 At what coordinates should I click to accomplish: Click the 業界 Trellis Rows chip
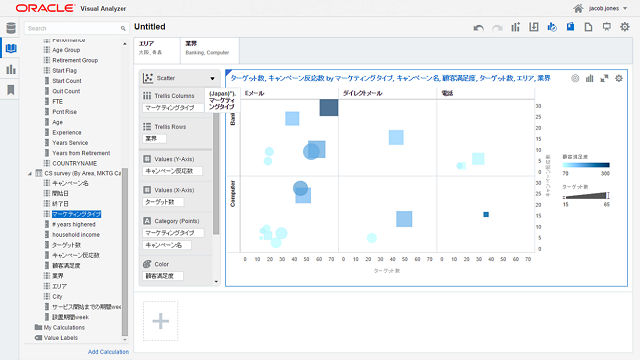pyautogui.click(x=154, y=139)
